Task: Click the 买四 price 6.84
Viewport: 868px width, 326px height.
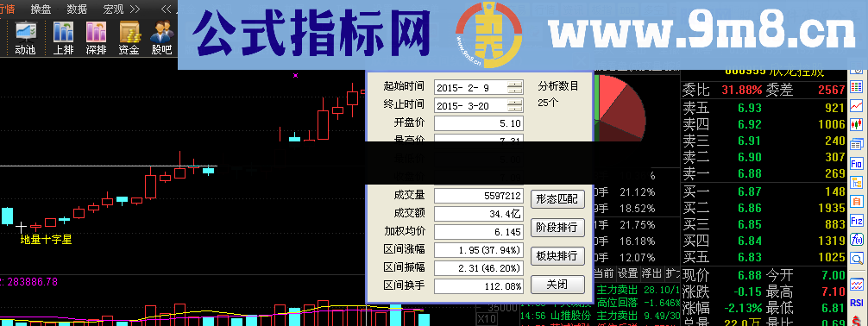Action: point(750,241)
